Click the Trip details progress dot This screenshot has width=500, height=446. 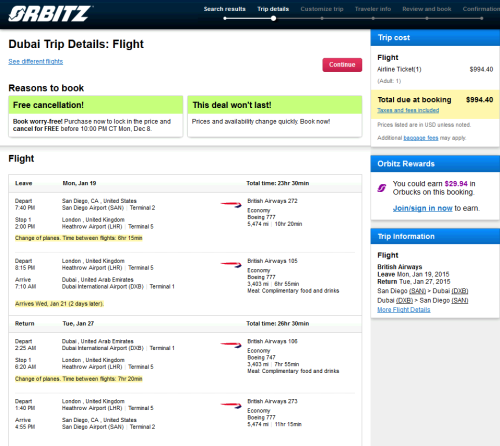[x=273, y=18]
